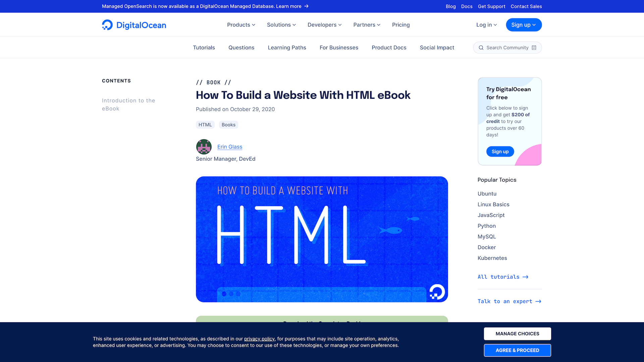This screenshot has width=644, height=362.
Task: Click the keyboard shortcut icon in search
Action: [x=534, y=48]
